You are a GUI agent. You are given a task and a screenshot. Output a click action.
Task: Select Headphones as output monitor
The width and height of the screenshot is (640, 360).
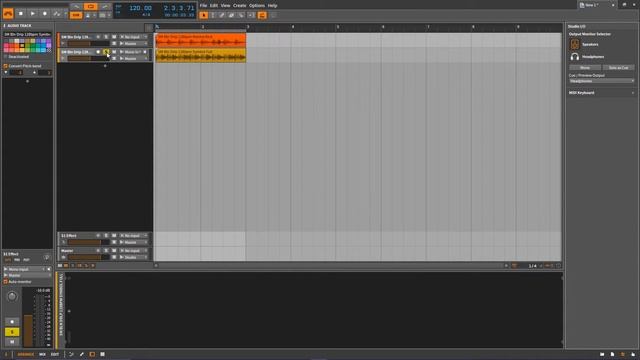[587, 57]
